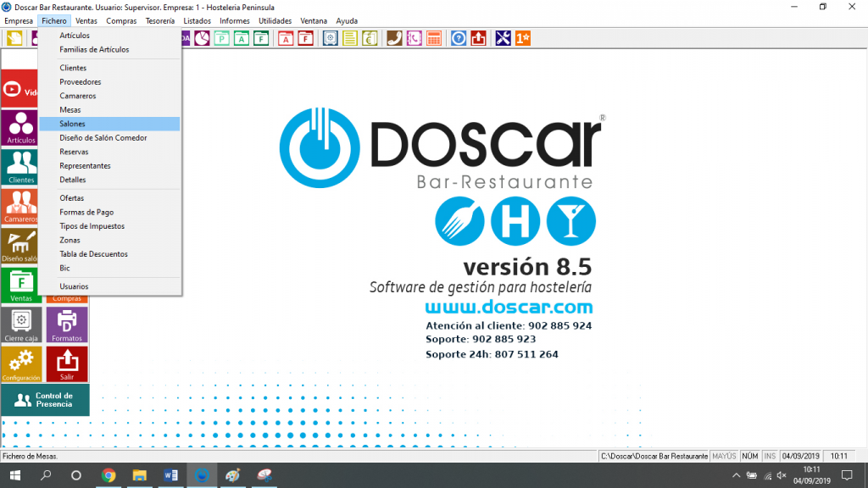
Task: Open the Tesorería menu
Action: [160, 20]
